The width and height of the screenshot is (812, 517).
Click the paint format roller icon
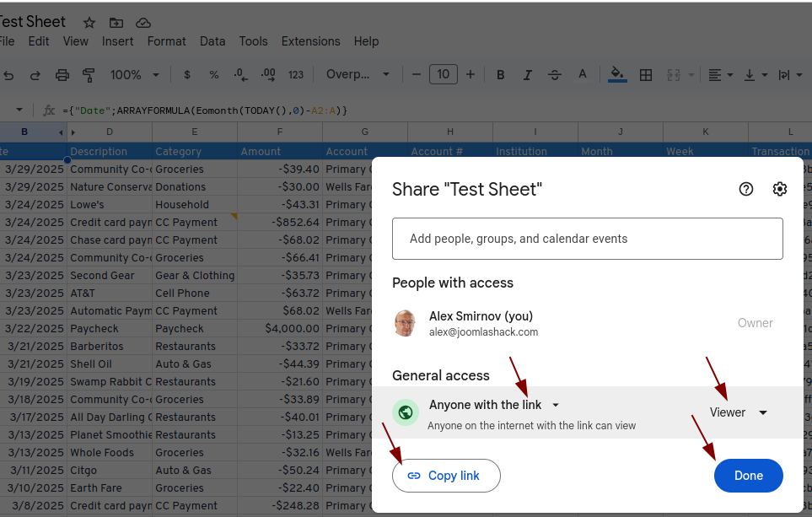89,75
